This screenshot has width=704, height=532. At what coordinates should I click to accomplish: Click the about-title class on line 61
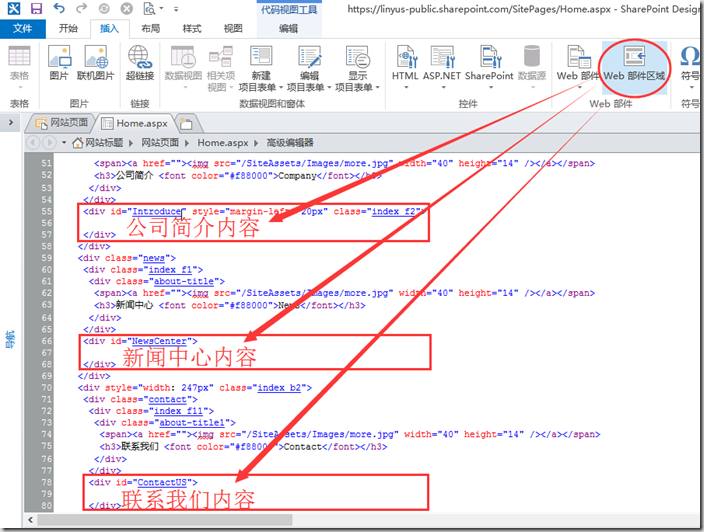coord(184,281)
